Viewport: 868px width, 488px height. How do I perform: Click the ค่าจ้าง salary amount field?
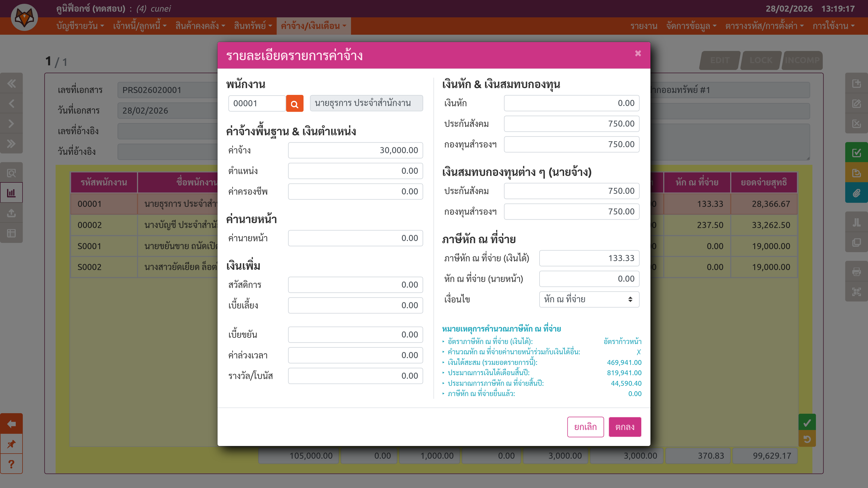pyautogui.click(x=355, y=150)
